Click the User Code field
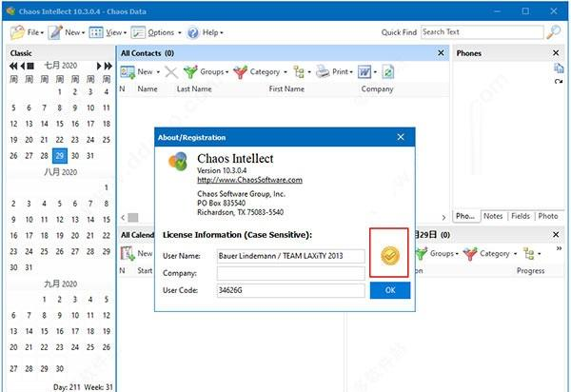 (290, 290)
